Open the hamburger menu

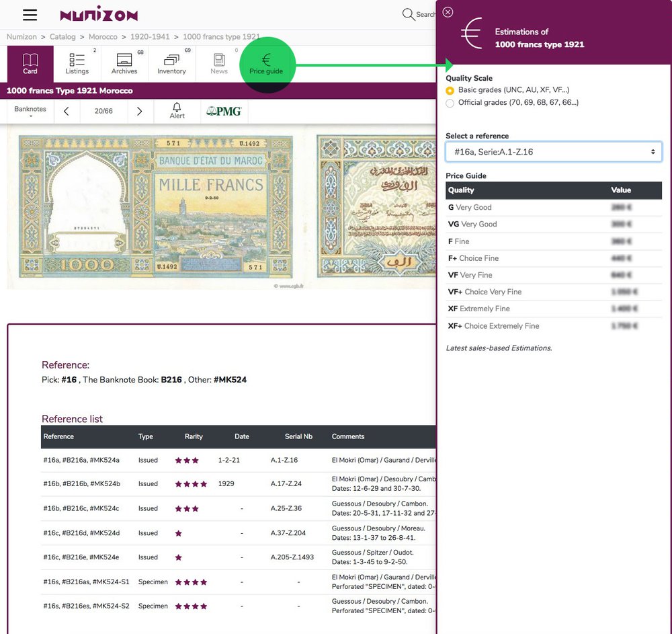pos(30,15)
